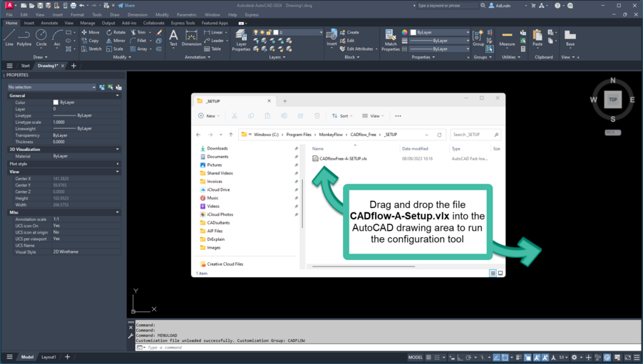643x364 pixels.
Task: Select the Line tool
Action: (9, 38)
